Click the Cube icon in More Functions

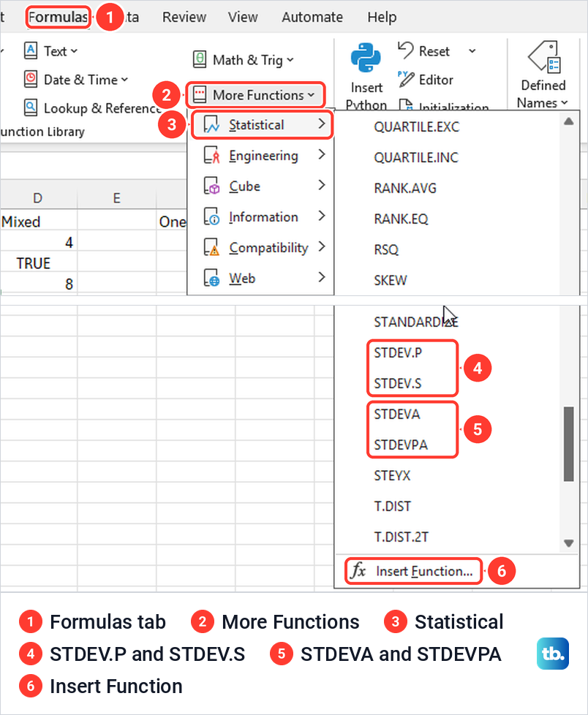[x=211, y=186]
